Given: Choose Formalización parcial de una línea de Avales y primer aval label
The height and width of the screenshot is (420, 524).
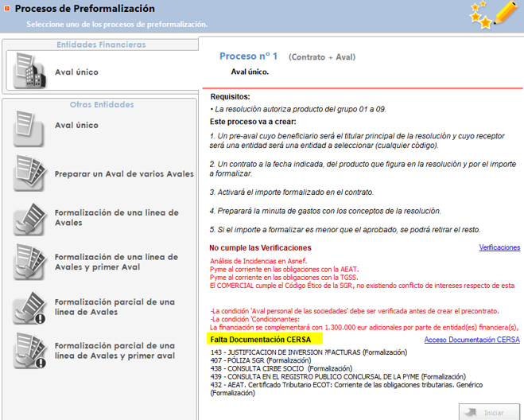Looking at the screenshot, I should pyautogui.click(x=115, y=351).
